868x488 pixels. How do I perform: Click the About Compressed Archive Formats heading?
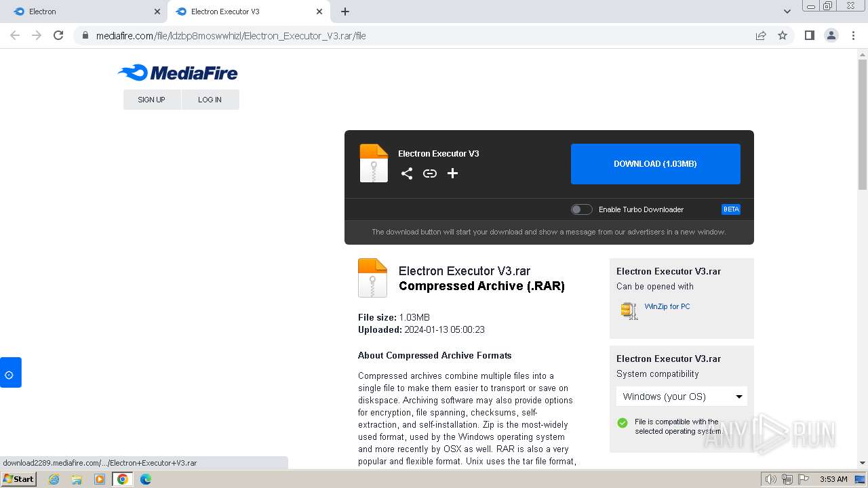435,355
